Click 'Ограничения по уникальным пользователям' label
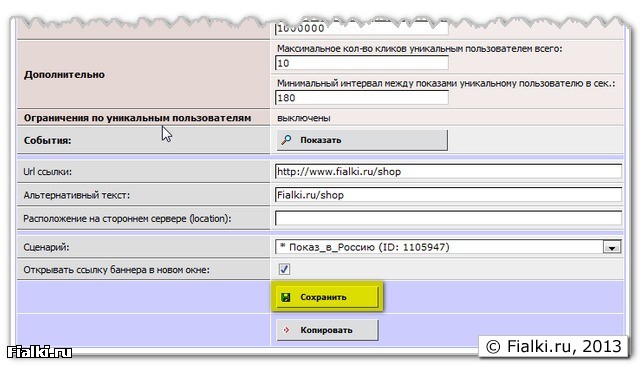Viewport: 640px width, 365px height. point(137,118)
